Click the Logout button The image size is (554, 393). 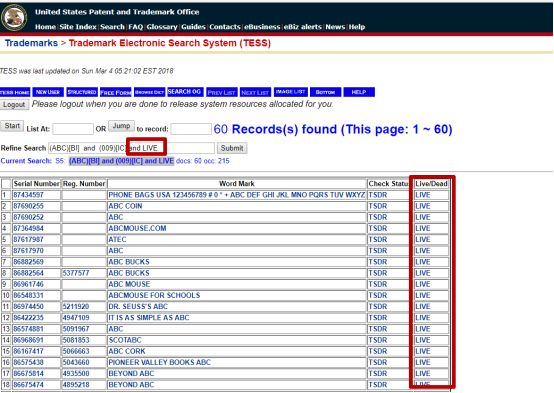(14, 105)
